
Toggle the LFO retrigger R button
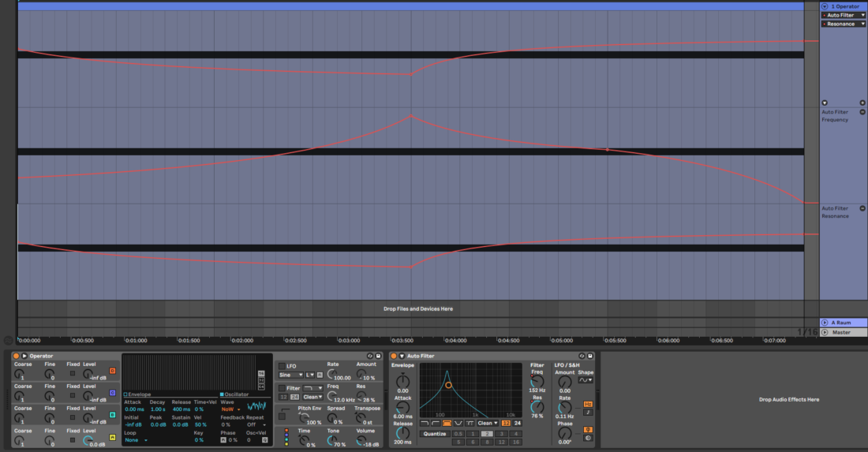(x=320, y=375)
